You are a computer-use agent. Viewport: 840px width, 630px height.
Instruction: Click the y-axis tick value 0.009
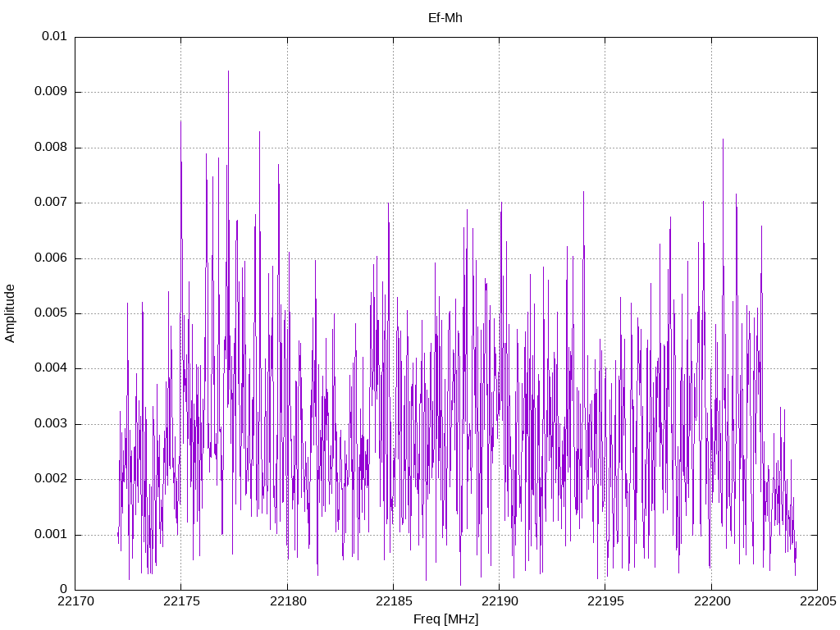[x=51, y=92]
